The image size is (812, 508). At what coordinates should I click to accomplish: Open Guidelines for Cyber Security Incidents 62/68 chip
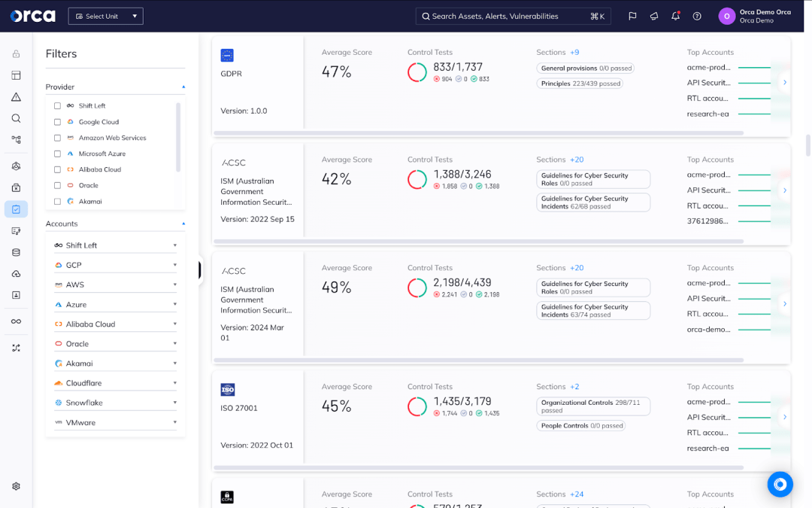click(x=593, y=202)
